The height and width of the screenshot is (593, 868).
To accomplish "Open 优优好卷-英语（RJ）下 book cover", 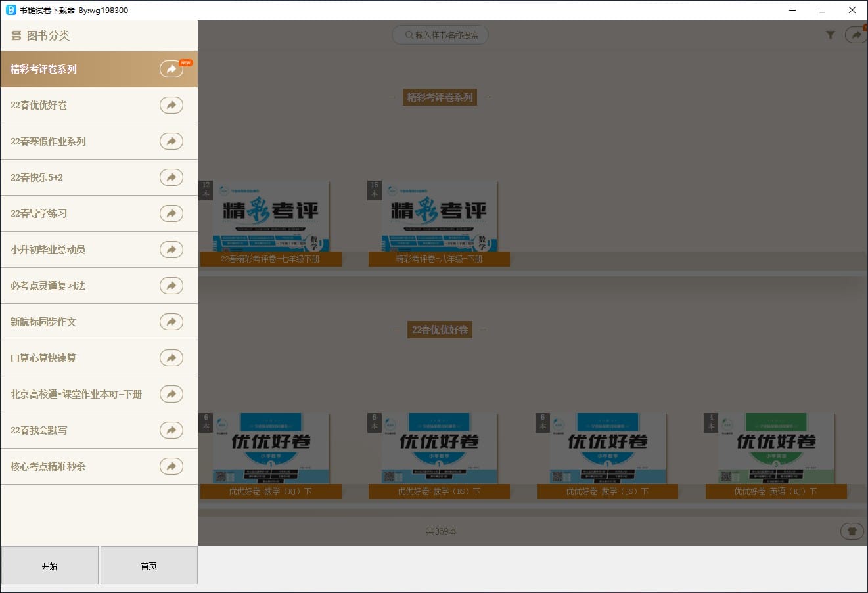I will coord(777,449).
